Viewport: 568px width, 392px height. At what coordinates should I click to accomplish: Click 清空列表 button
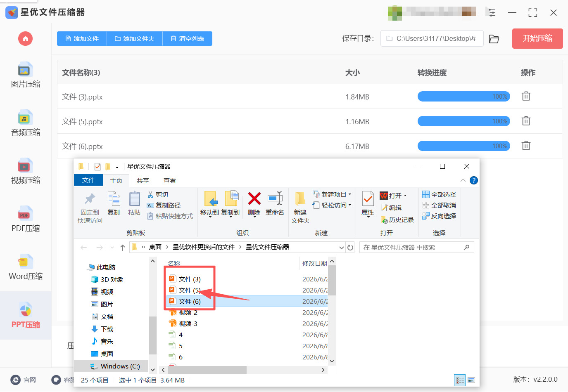coord(187,39)
